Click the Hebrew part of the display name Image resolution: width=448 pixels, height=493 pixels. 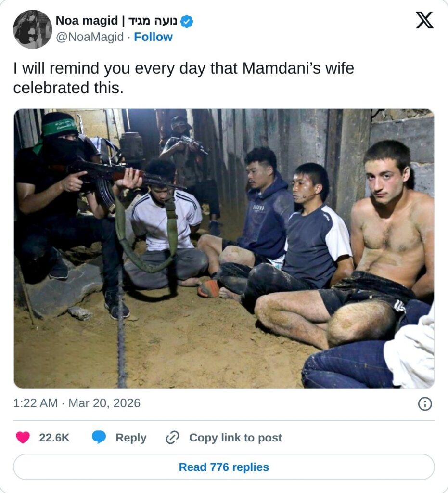[153, 21]
